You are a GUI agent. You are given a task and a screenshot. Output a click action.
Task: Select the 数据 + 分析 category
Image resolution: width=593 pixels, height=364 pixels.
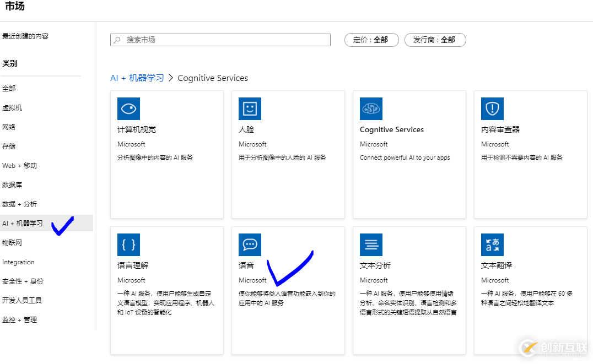click(x=19, y=204)
